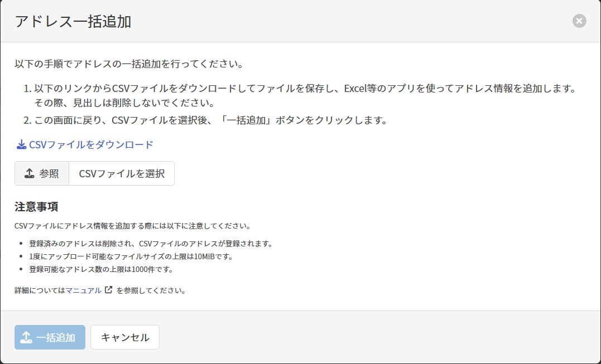Click the intro sentence 以下の手順で…
Screen dimensions: 601x364
(x=129, y=64)
